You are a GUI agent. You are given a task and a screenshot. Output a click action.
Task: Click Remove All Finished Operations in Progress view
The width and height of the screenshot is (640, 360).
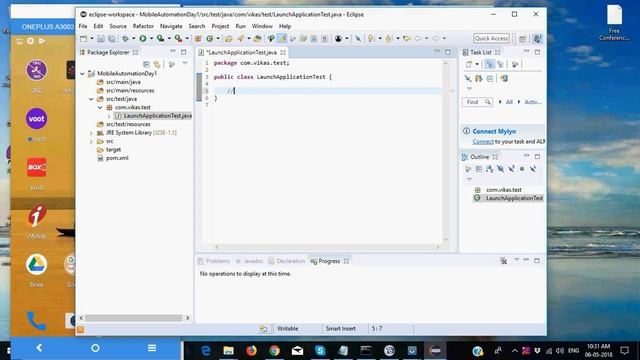pyautogui.click(x=503, y=260)
